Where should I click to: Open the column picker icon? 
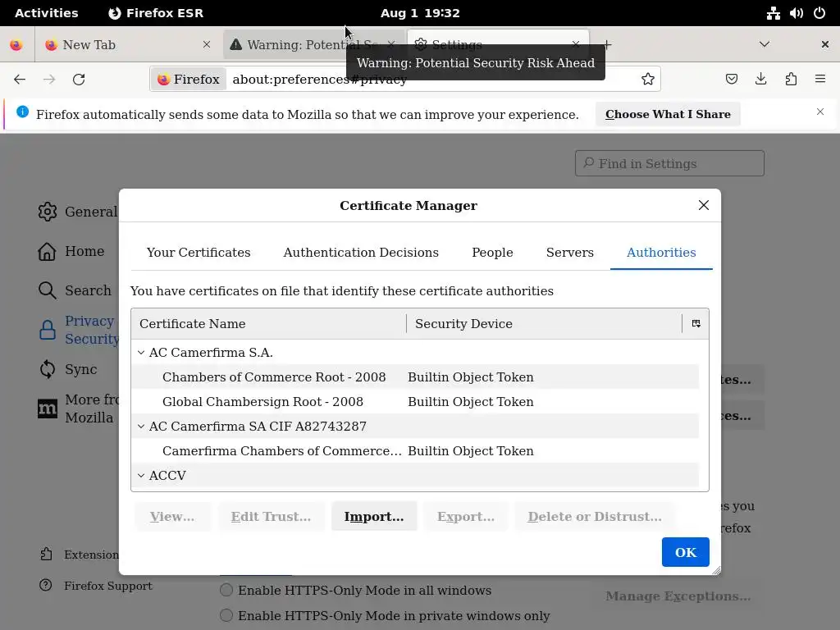[696, 323]
